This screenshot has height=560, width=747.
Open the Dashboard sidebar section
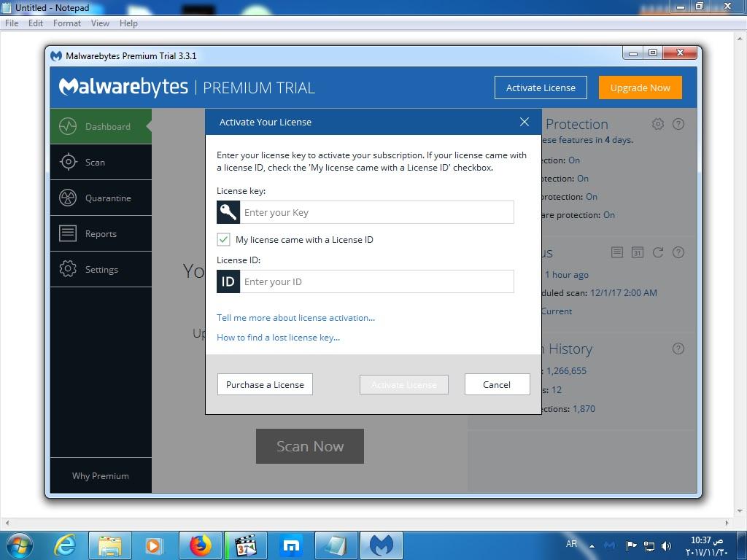(x=101, y=126)
